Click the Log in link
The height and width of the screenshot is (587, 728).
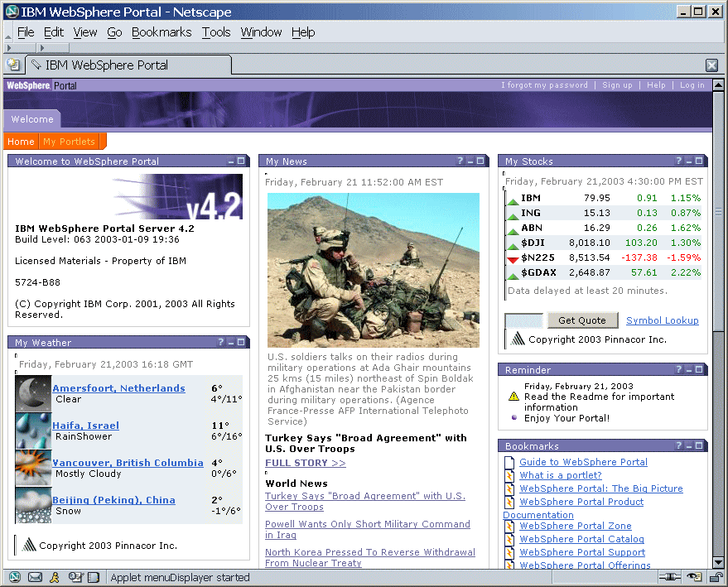692,85
